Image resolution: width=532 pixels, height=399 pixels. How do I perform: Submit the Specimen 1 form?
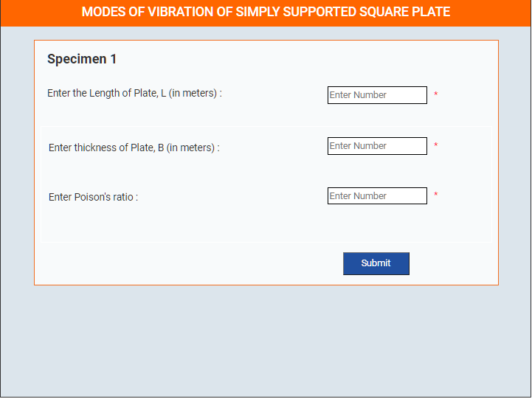point(376,263)
